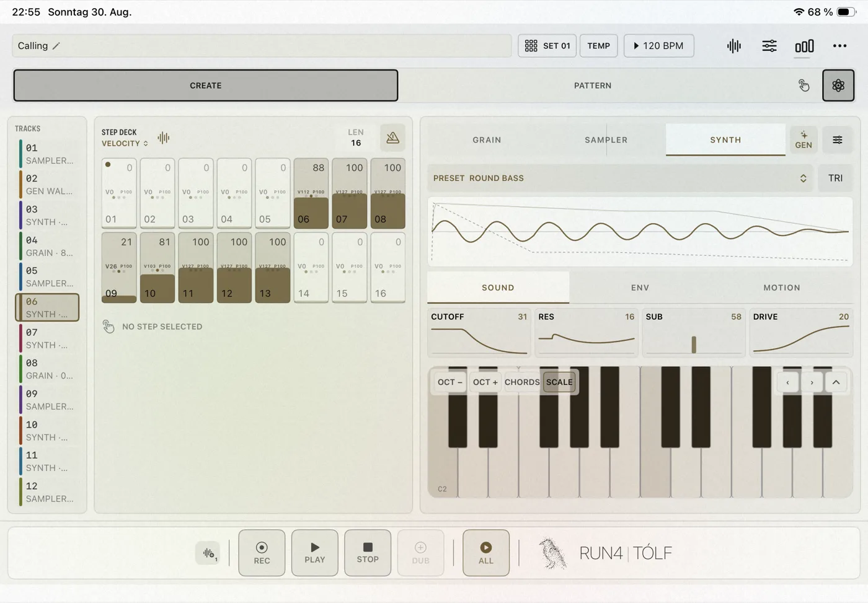Select the SYNTH engine tab
Screen dimensions: 868x603
(725, 140)
